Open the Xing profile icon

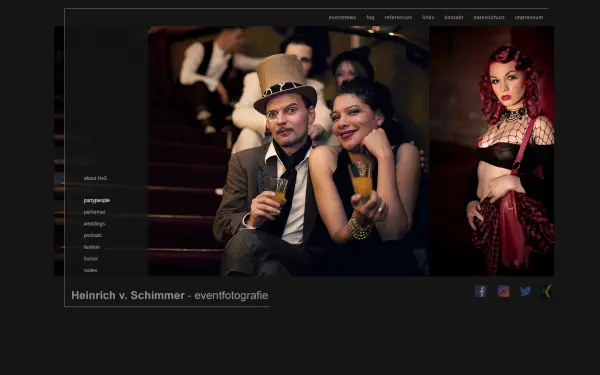tap(547, 291)
